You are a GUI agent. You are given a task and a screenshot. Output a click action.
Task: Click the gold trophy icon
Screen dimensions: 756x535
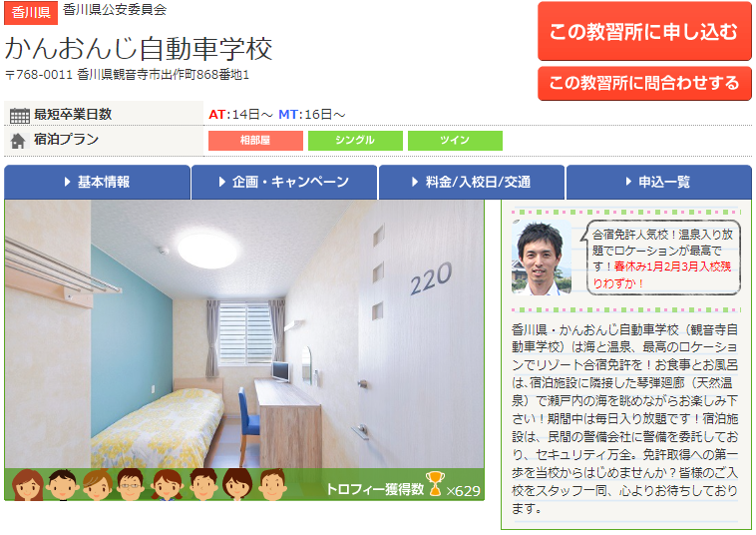tap(435, 484)
